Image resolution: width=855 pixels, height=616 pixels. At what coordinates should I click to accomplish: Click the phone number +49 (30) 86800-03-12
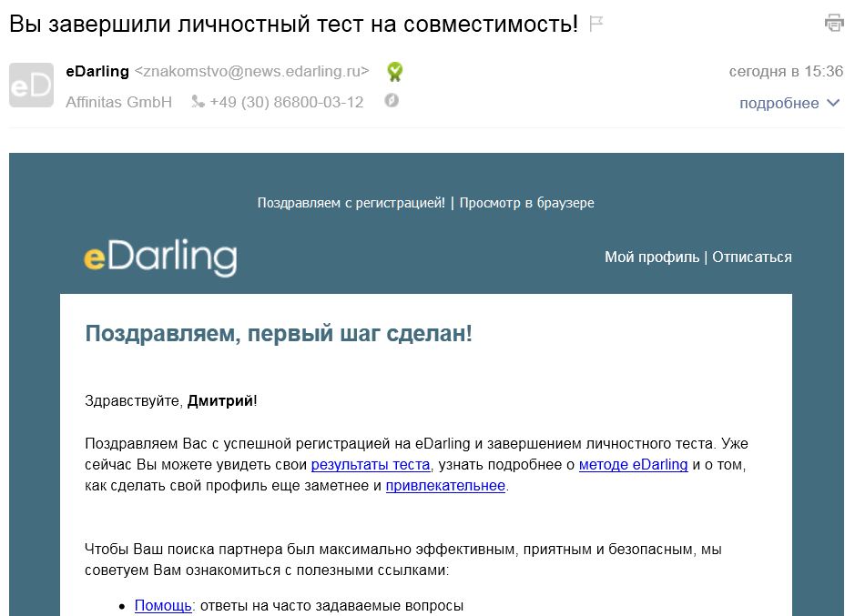(287, 102)
